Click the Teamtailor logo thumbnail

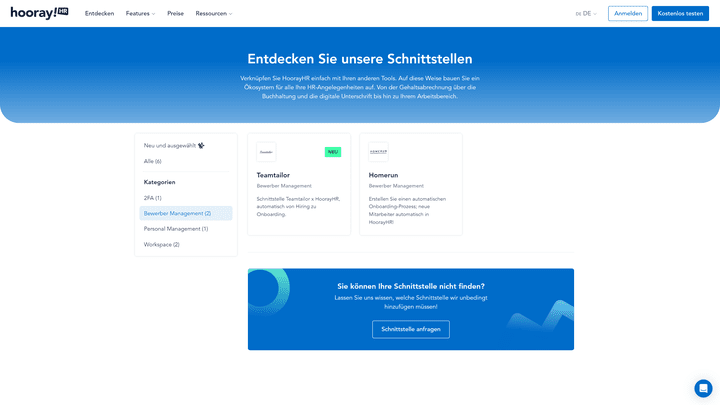click(x=266, y=152)
